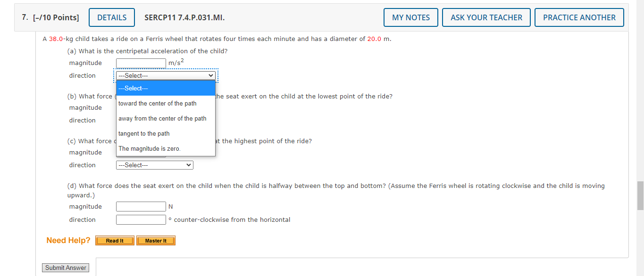This screenshot has width=644, height=276.
Task: Click the Need Help? label
Action: 67,240
